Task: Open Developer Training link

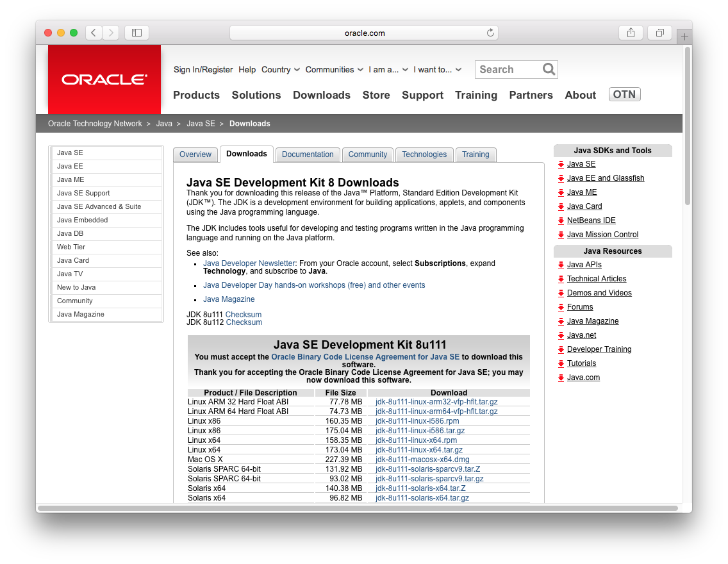Action: click(599, 349)
